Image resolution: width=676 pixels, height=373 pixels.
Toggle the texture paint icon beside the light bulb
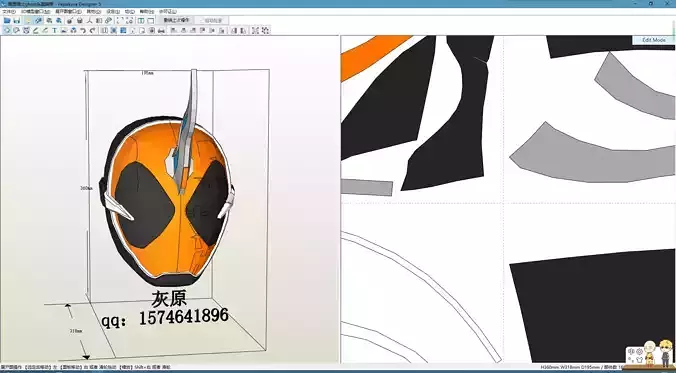coord(38,20)
